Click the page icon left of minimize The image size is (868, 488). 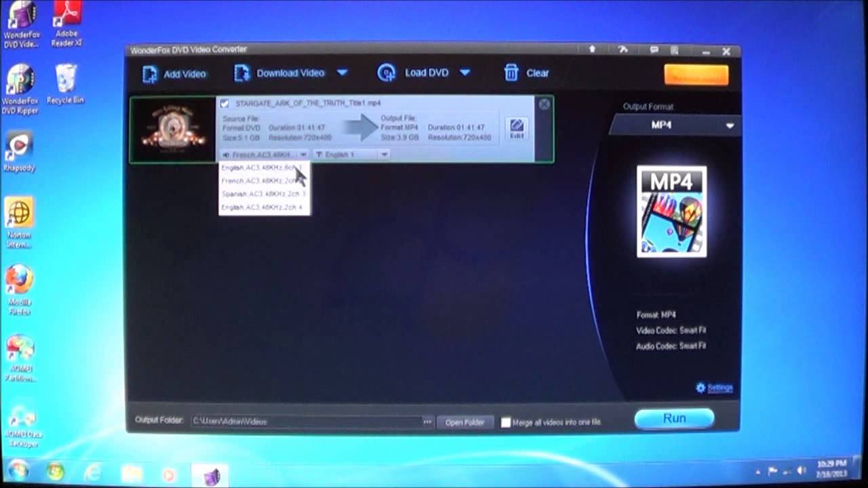675,50
